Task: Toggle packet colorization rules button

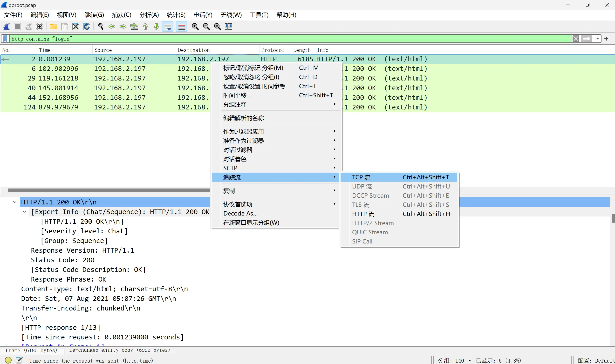Action: point(182,27)
